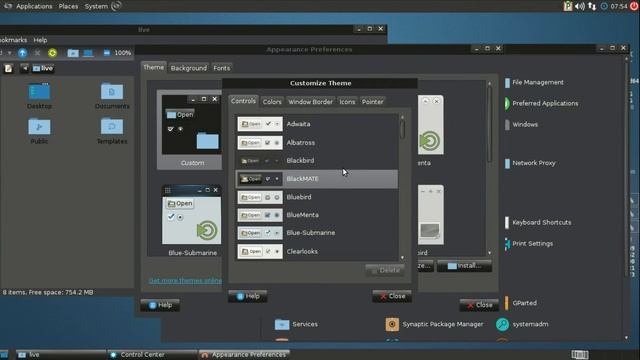Click Close in Appearance Preferences window
Image resolution: width=640 pixels, height=360 pixels.
479,305
